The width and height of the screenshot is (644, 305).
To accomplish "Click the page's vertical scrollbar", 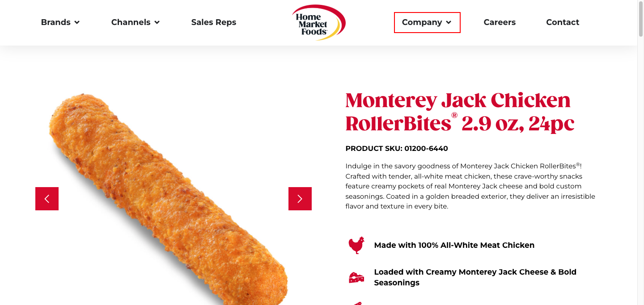I will pyautogui.click(x=640, y=152).
